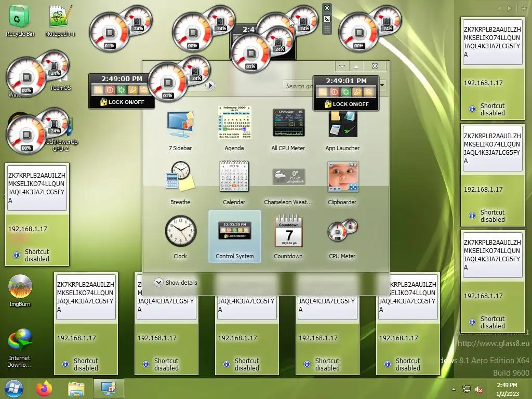Open the Recycle Bin desktop icon

(x=20, y=21)
